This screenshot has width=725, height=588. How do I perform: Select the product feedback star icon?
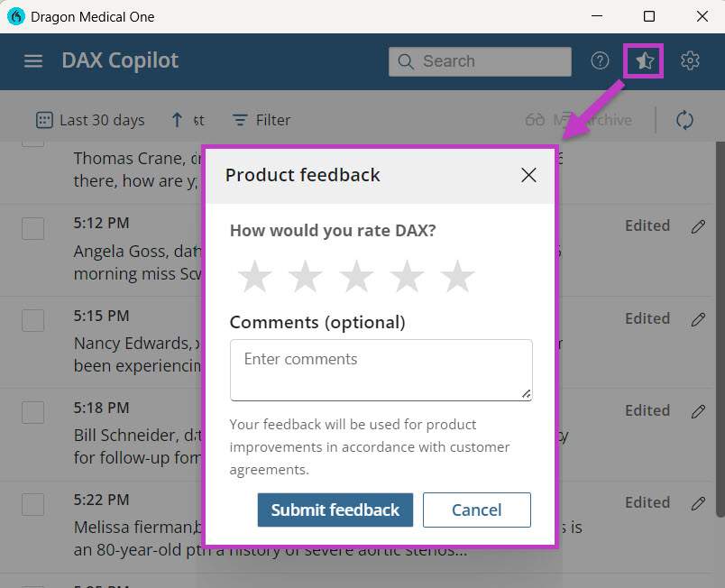643,60
